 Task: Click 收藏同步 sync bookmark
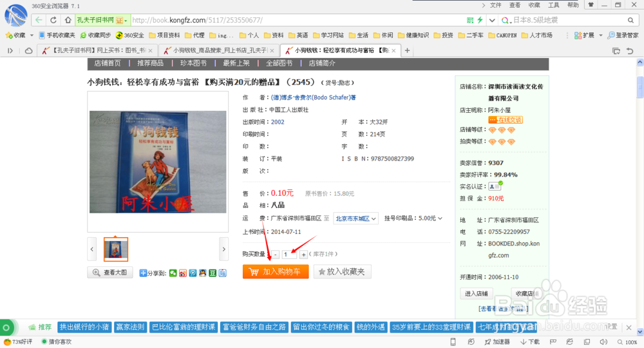[96, 35]
